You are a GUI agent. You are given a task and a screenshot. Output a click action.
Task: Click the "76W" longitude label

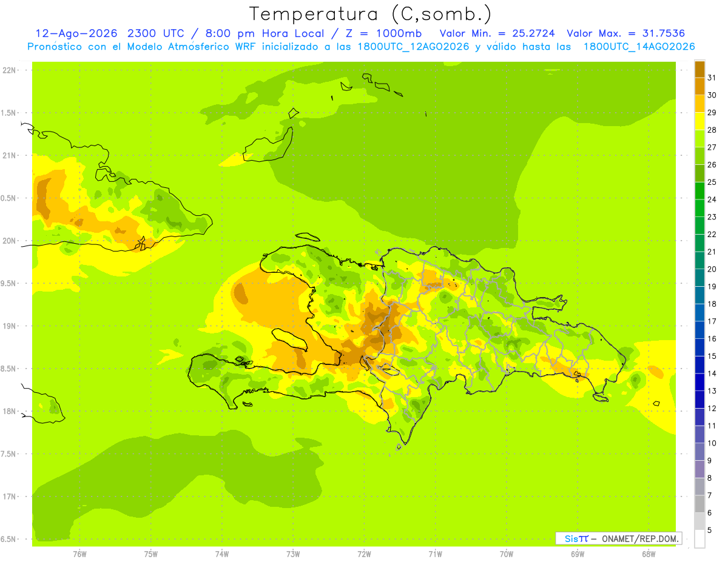pyautogui.click(x=79, y=554)
